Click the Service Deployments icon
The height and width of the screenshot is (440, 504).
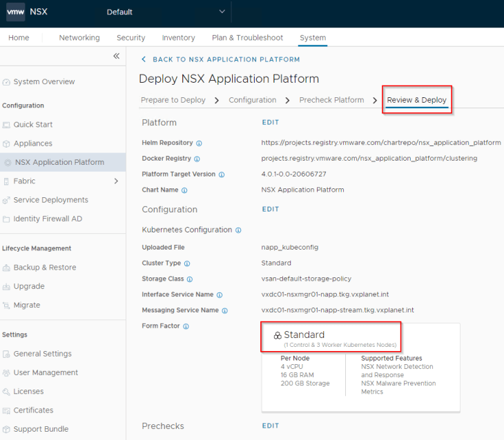pyautogui.click(x=6, y=201)
